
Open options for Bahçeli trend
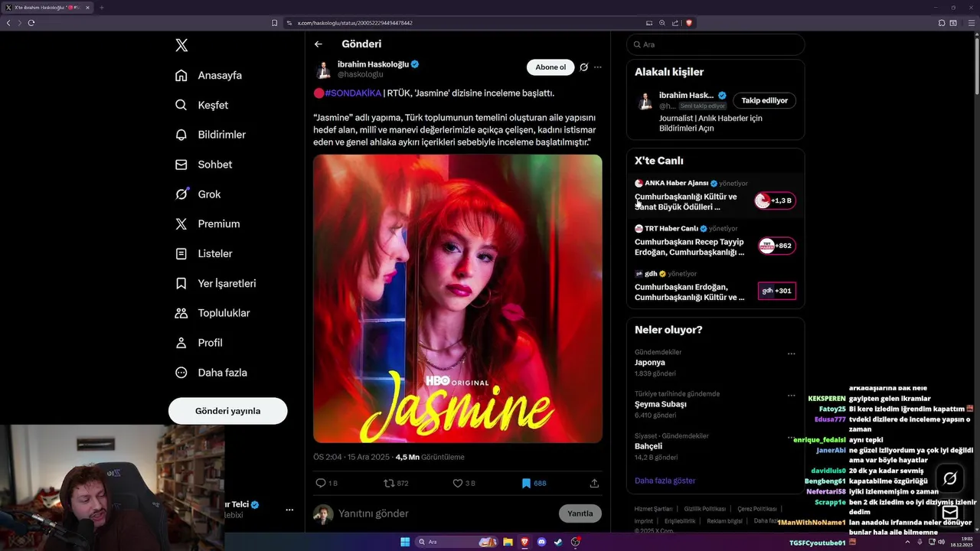point(792,438)
